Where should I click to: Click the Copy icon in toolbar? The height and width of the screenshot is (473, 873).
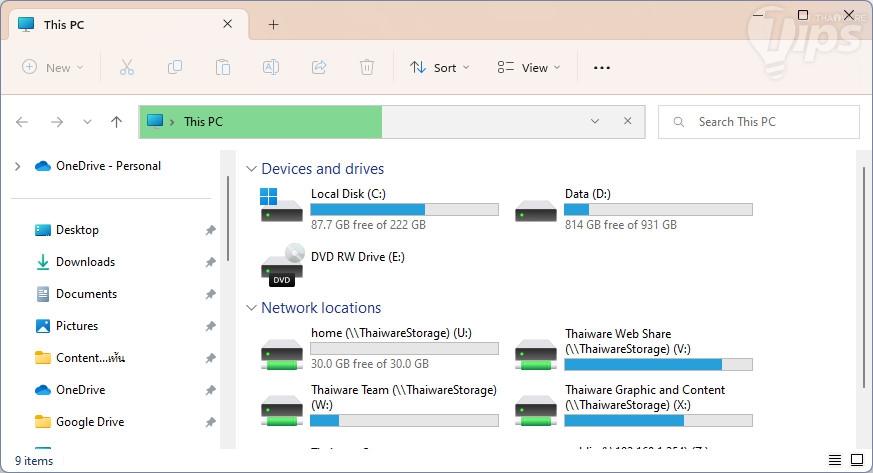175,67
